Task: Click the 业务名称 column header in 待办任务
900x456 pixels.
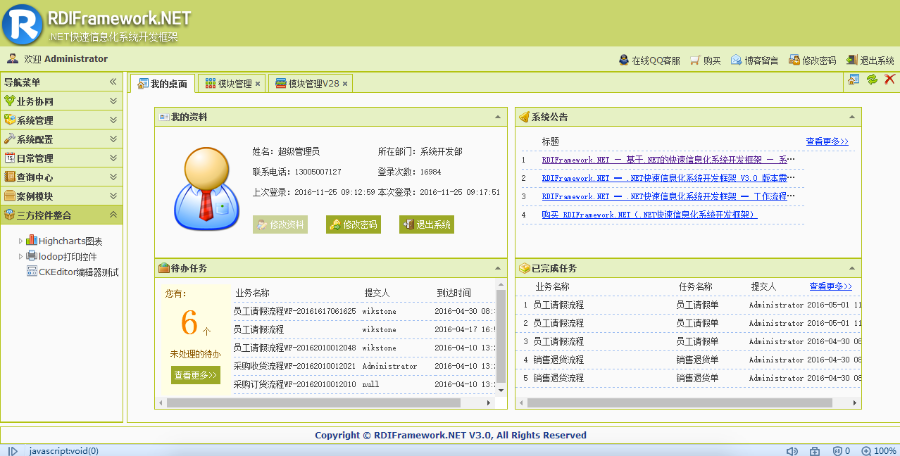Action: coord(252,293)
